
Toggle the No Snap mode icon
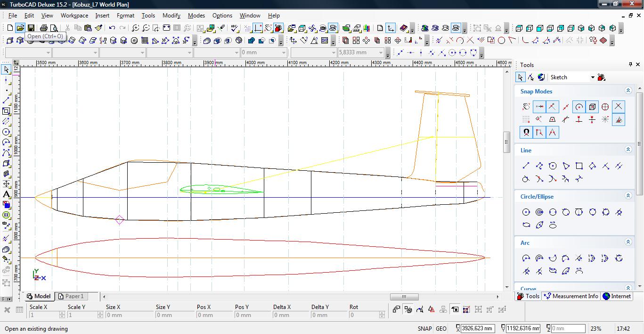coord(526,107)
